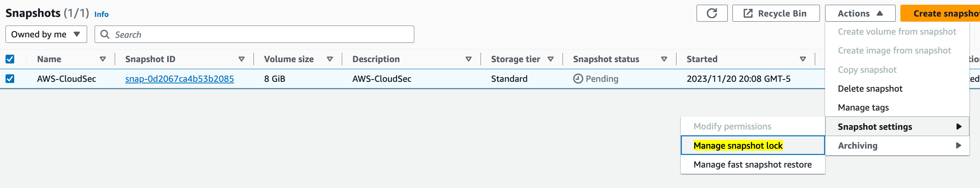
Task: Uncheck the AWS-CloudSec snapshot row checkbox
Action: tap(10, 79)
